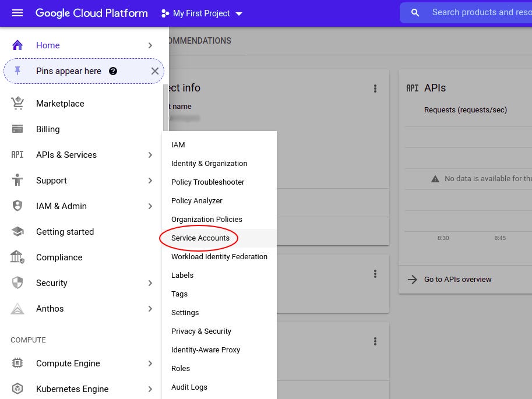The height and width of the screenshot is (399, 532).
Task: Open Marketplace from sidebar
Action: pyautogui.click(x=60, y=104)
